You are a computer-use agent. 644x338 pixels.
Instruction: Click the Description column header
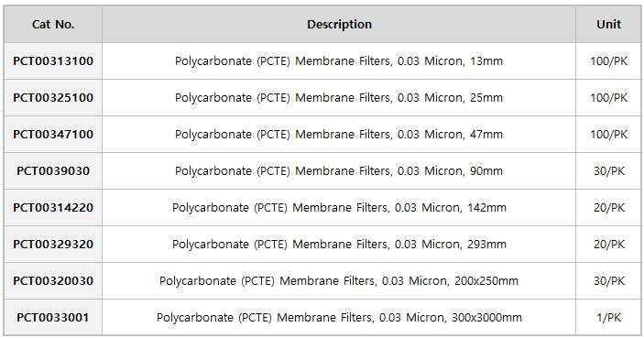pyautogui.click(x=339, y=24)
